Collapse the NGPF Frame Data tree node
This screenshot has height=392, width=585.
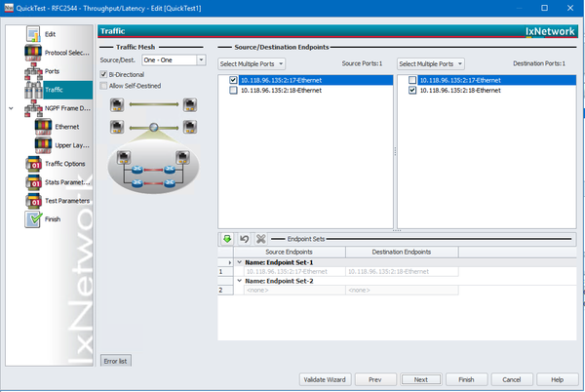pos(11,108)
